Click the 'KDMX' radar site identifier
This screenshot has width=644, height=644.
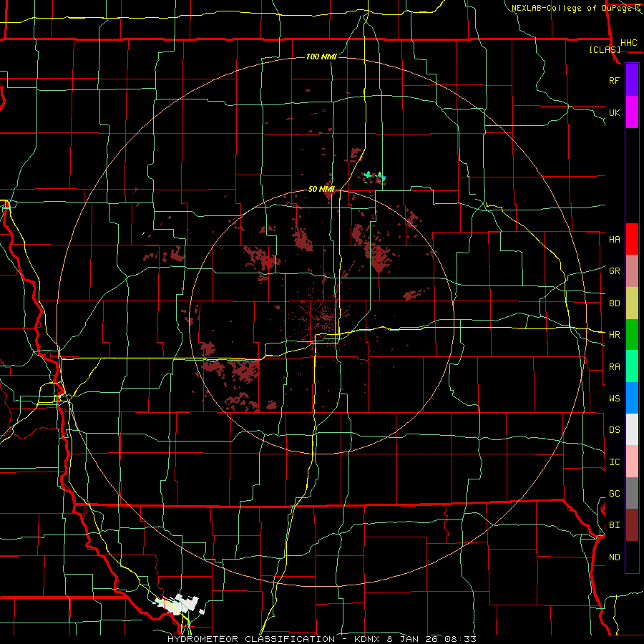369,639
